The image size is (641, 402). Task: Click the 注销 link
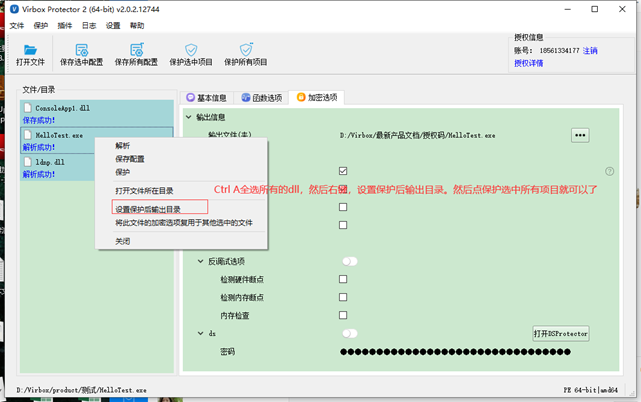click(x=590, y=51)
